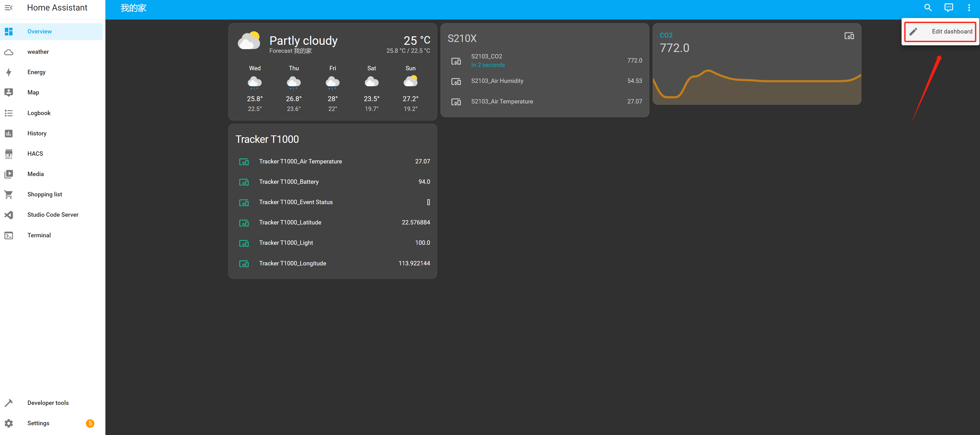The height and width of the screenshot is (435, 980).
Task: Click the Map person icon
Action: [x=9, y=92]
